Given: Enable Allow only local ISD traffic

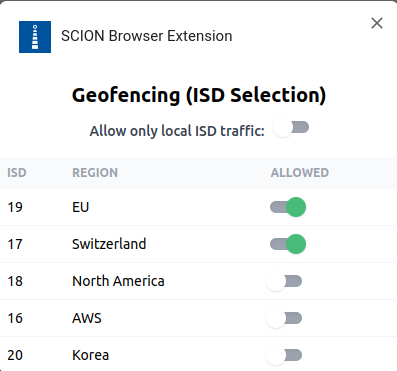Looking at the screenshot, I should point(291,127).
